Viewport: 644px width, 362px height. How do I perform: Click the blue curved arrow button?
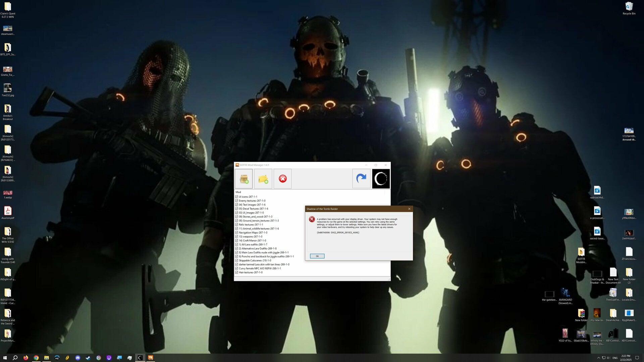pyautogui.click(x=361, y=179)
